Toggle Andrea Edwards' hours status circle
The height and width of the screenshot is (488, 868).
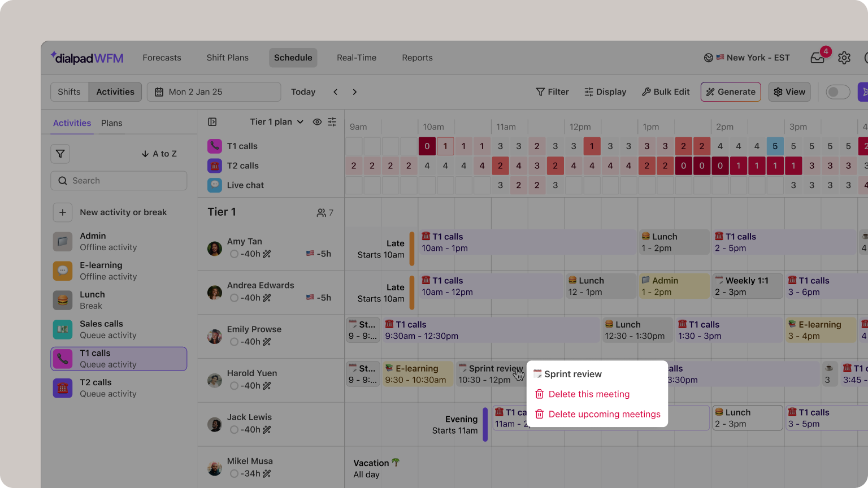(x=234, y=298)
